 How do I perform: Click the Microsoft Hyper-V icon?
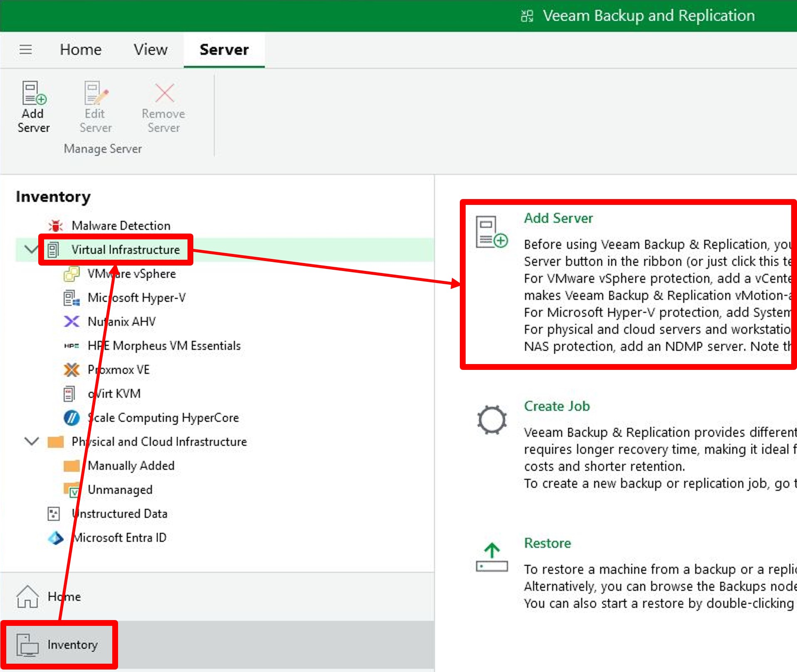pyautogui.click(x=72, y=298)
